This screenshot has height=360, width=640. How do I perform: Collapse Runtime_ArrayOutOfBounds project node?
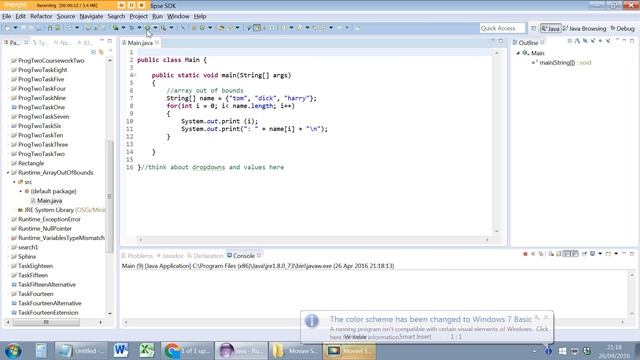tap(8, 173)
